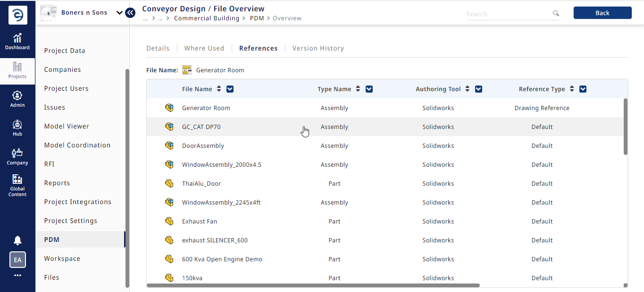Click the Back button
The width and height of the screenshot is (644, 292).
point(602,13)
